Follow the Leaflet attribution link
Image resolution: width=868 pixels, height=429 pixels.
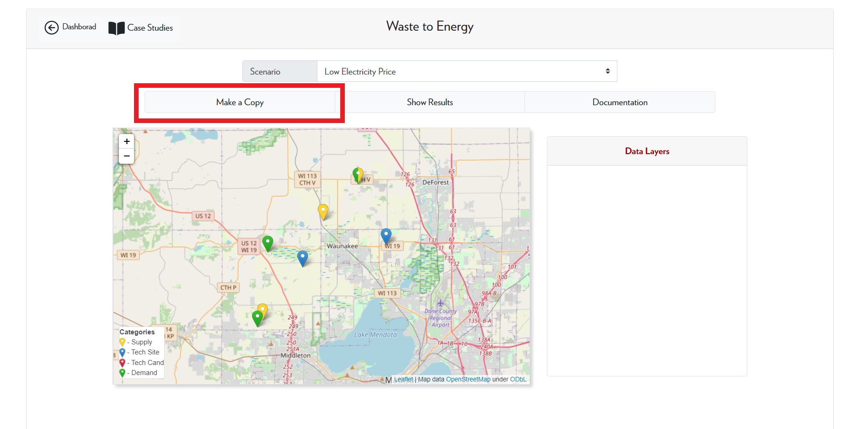403,380
